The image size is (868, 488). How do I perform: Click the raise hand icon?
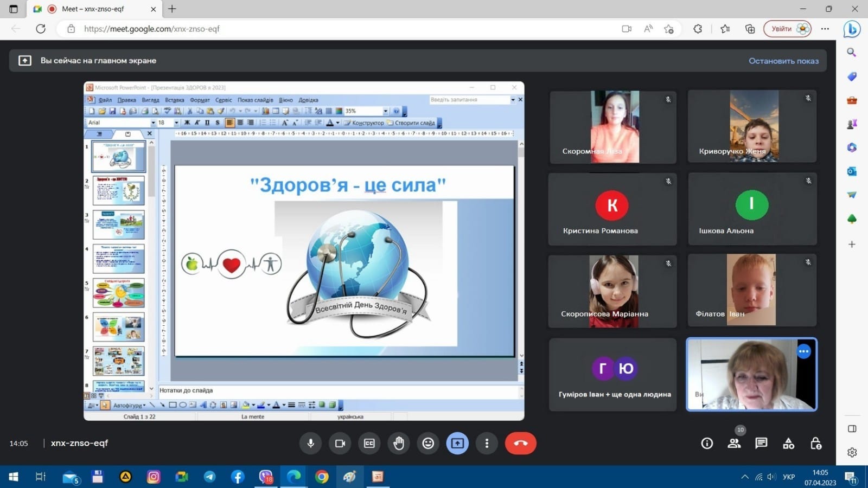(399, 444)
